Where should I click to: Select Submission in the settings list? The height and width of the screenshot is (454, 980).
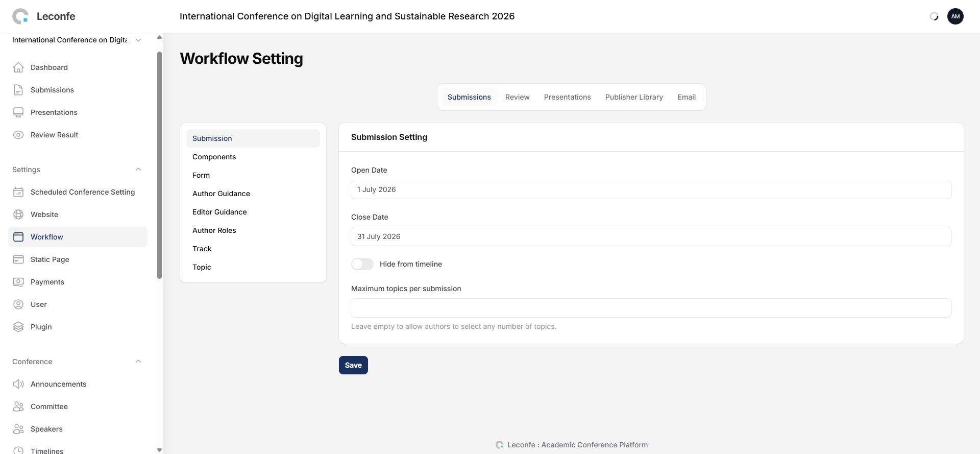(253, 138)
